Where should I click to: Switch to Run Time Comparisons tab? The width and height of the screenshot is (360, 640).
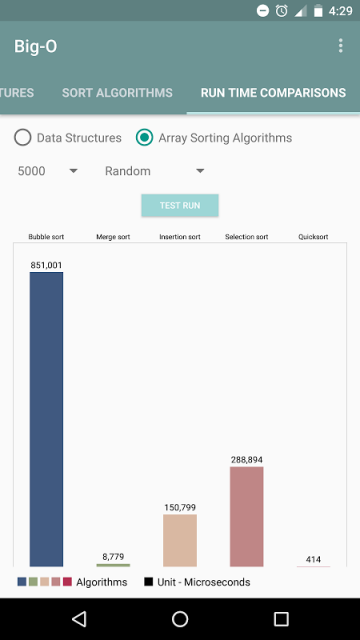[x=273, y=93]
